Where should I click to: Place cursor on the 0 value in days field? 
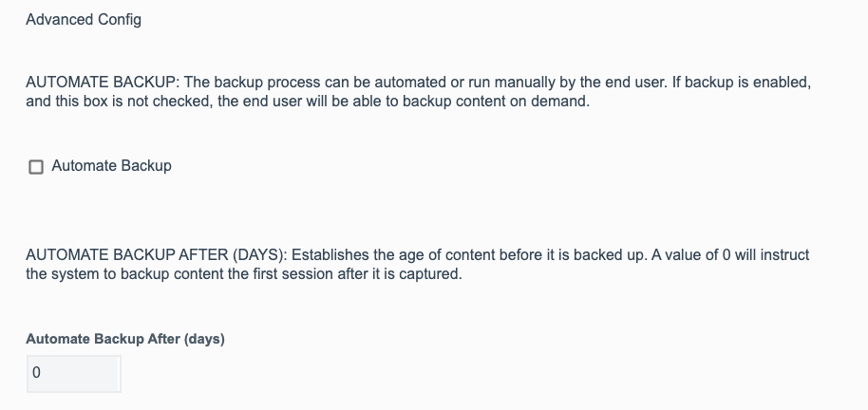click(36, 373)
